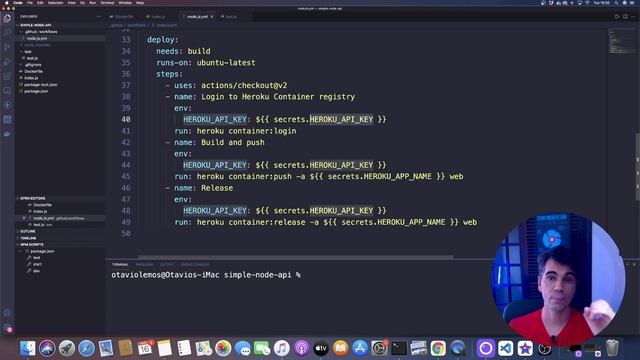Click 'actions/checkout@v2' on line 37
The image size is (640, 360).
244,85
